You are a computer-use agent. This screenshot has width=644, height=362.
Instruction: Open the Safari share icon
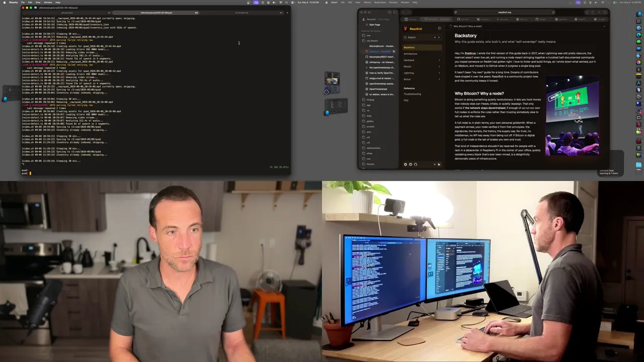coord(593,12)
